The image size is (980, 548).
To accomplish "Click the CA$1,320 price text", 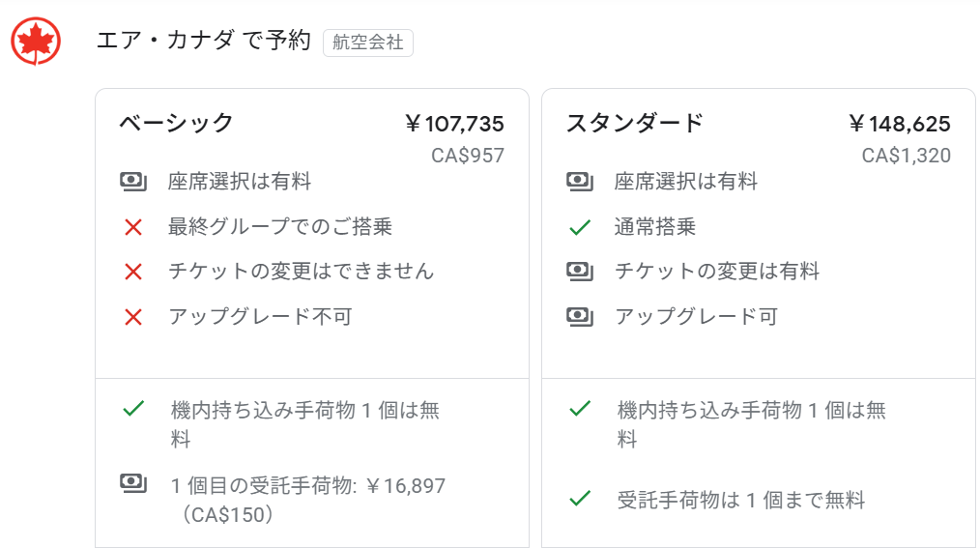I will click(907, 156).
